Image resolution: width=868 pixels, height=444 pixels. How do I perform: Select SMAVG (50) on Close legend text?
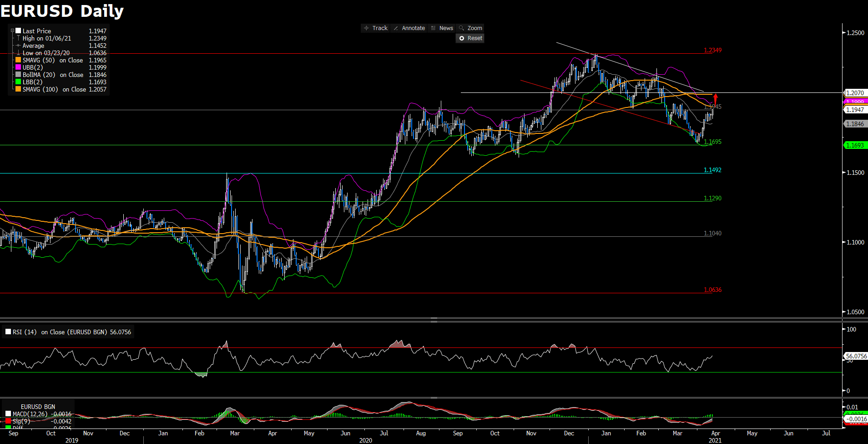coord(53,60)
